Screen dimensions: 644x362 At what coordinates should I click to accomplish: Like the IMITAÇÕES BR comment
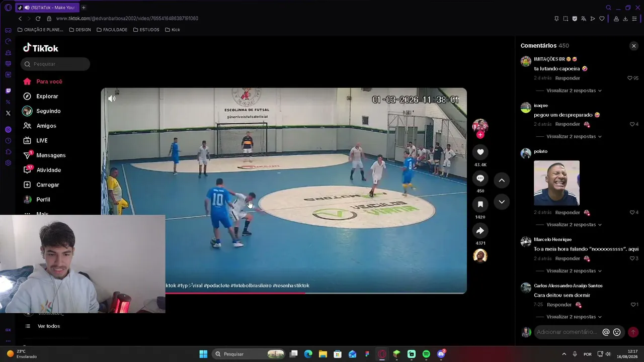(x=630, y=78)
